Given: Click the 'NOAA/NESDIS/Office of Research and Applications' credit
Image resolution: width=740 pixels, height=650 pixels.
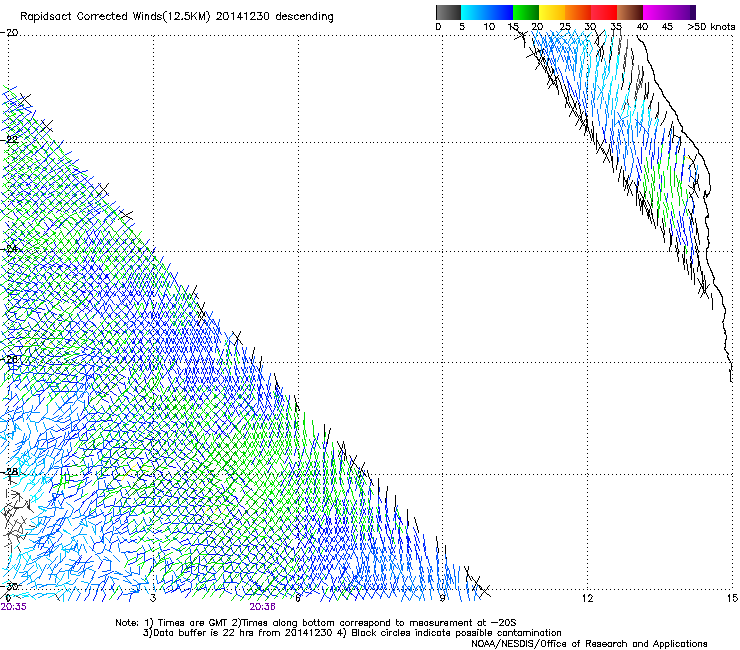Looking at the screenshot, I should point(589,644).
